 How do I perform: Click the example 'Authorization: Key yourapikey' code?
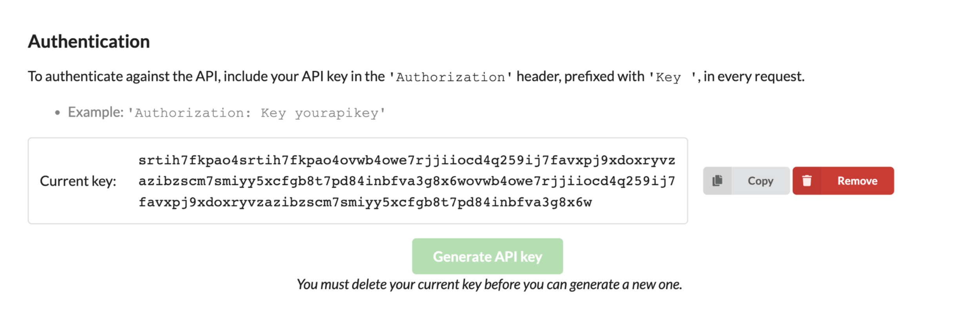tap(257, 113)
